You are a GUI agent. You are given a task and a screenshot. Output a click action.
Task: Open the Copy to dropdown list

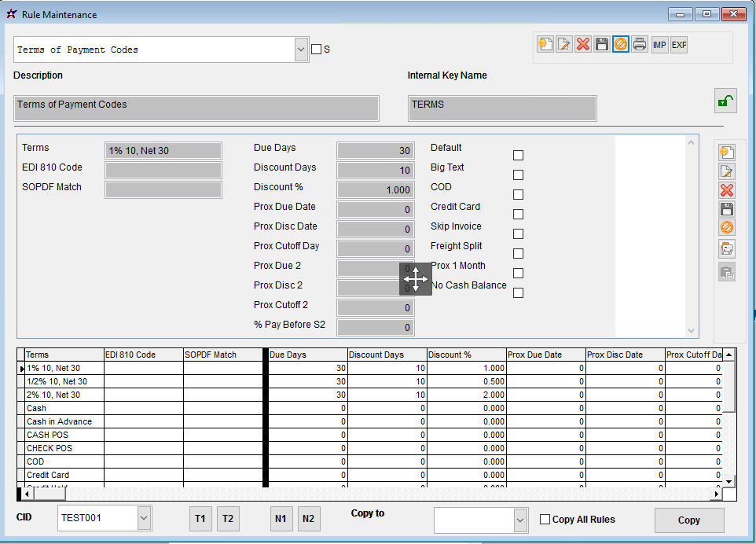519,520
